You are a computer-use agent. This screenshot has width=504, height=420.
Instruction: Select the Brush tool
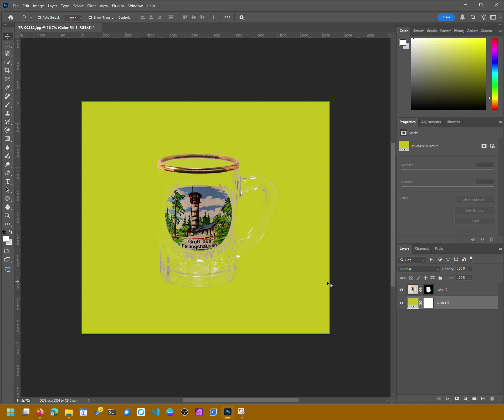(x=7, y=105)
